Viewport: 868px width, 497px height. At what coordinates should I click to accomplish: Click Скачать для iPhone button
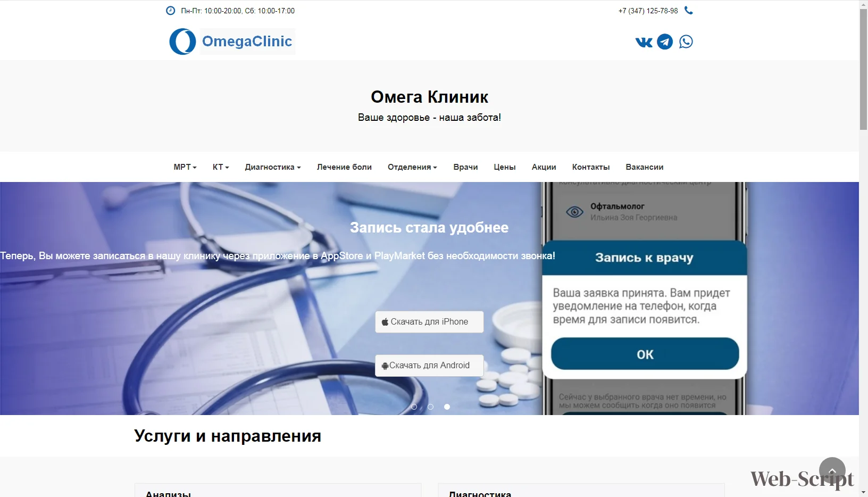[x=429, y=322]
